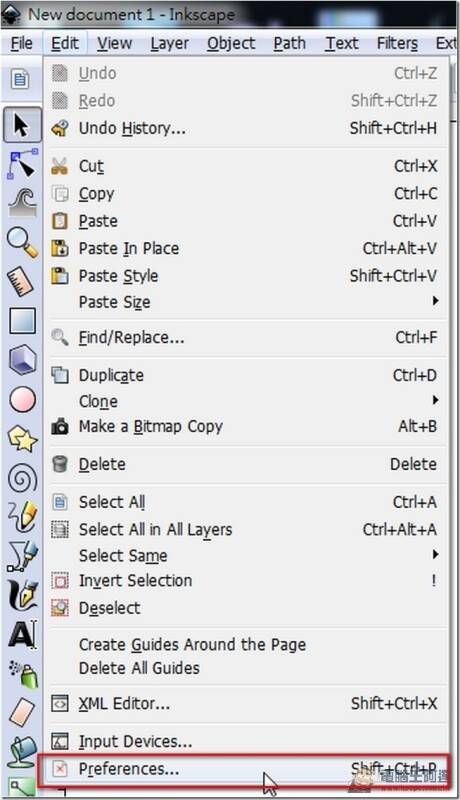Select the Ellipse circle tool
The width and height of the screenshot is (460, 800).
click(x=22, y=399)
